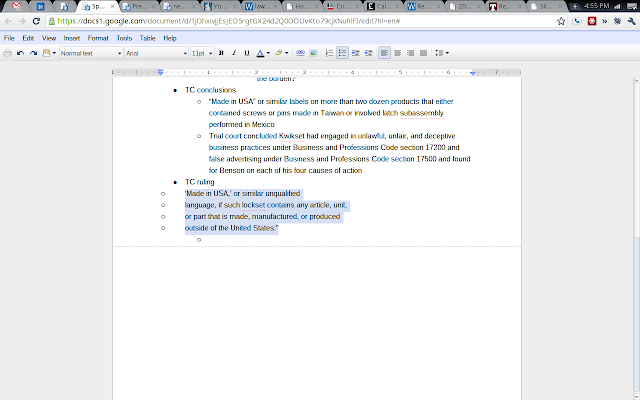This screenshot has width=640, height=400.
Task: Click the blue phone extension icon
Action: [577, 21]
